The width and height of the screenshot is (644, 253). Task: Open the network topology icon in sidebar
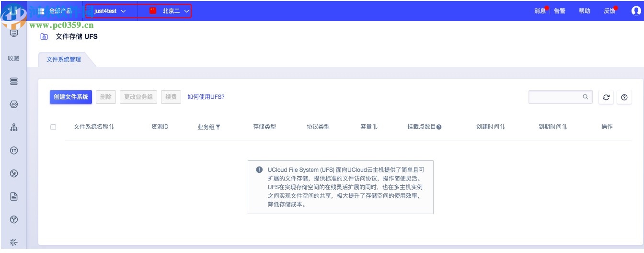coord(14,127)
